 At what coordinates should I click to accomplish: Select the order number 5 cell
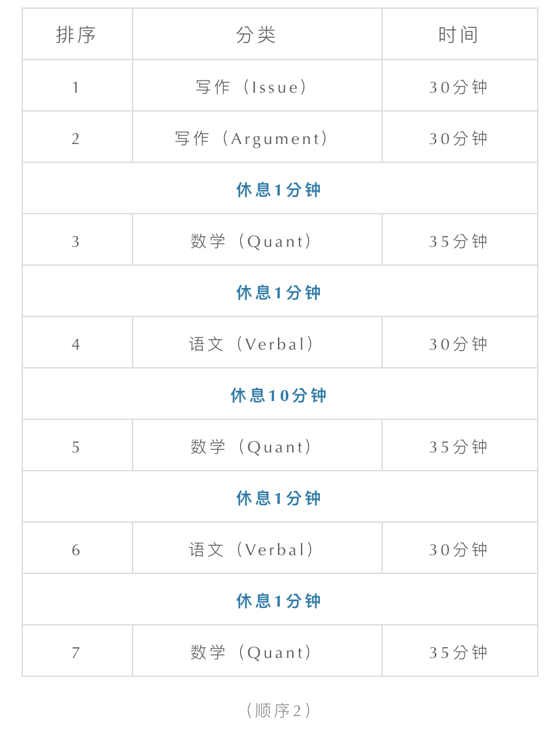[x=76, y=447]
